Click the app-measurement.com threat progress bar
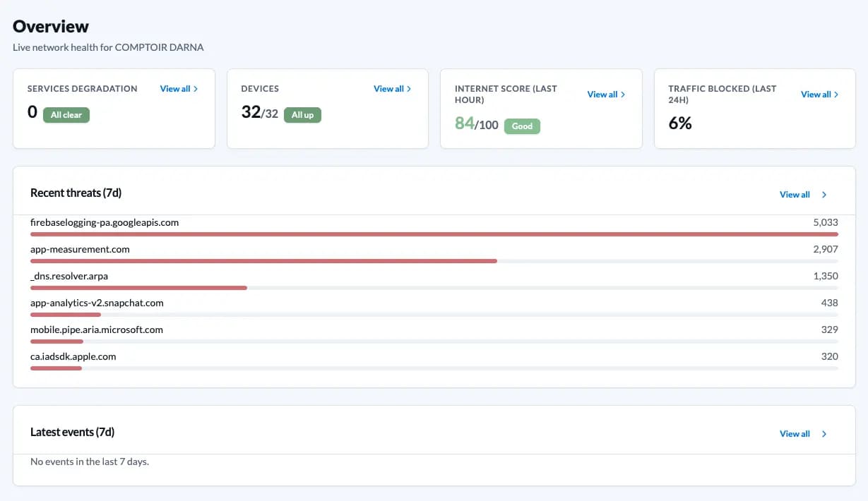Screen dimensions: 868x501 pos(434,261)
